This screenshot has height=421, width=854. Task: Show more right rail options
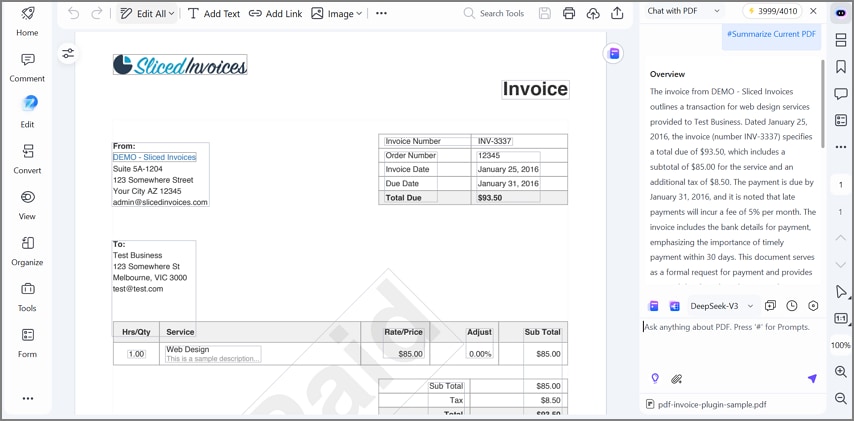(840, 145)
